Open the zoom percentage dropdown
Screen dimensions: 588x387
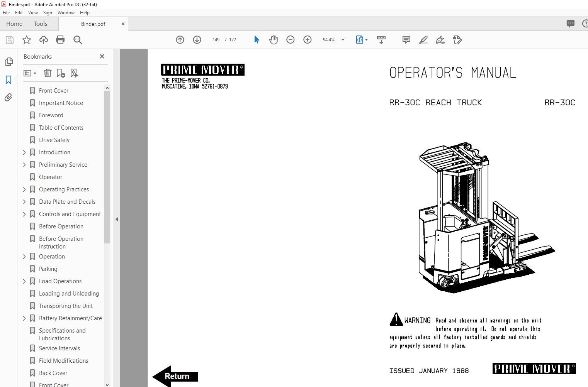point(343,40)
